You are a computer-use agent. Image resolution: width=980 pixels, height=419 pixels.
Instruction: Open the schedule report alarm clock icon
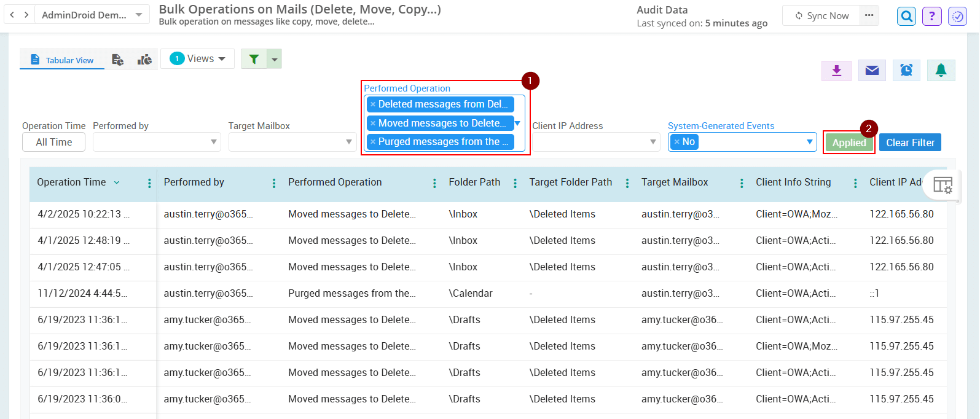[906, 71]
